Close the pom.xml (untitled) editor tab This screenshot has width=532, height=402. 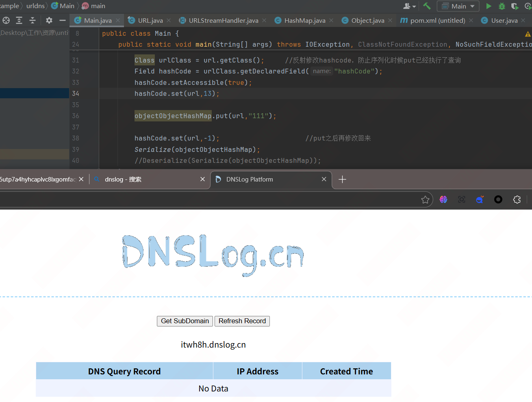pyautogui.click(x=471, y=20)
